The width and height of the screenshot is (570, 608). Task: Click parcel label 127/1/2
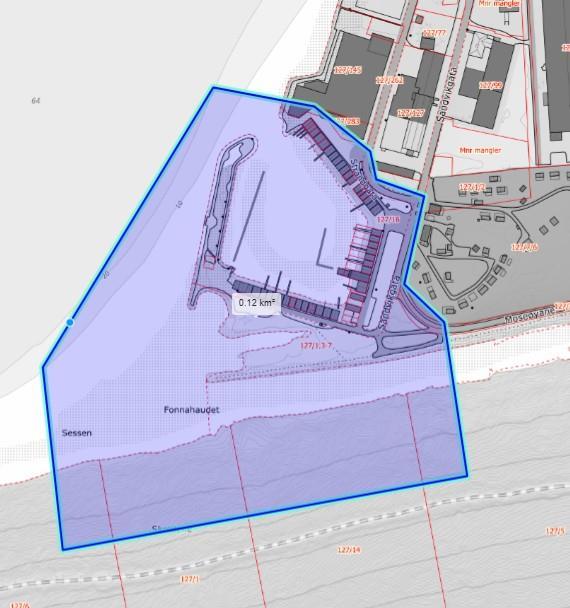tap(472, 187)
